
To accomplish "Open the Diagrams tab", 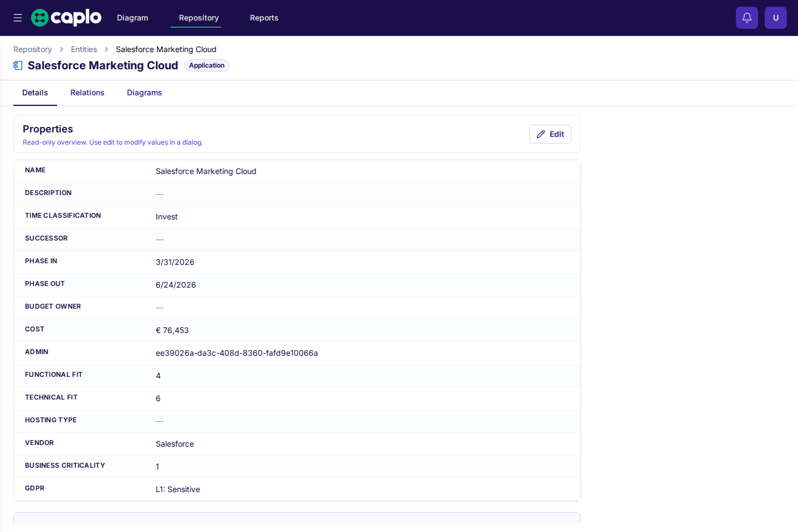I will (145, 93).
